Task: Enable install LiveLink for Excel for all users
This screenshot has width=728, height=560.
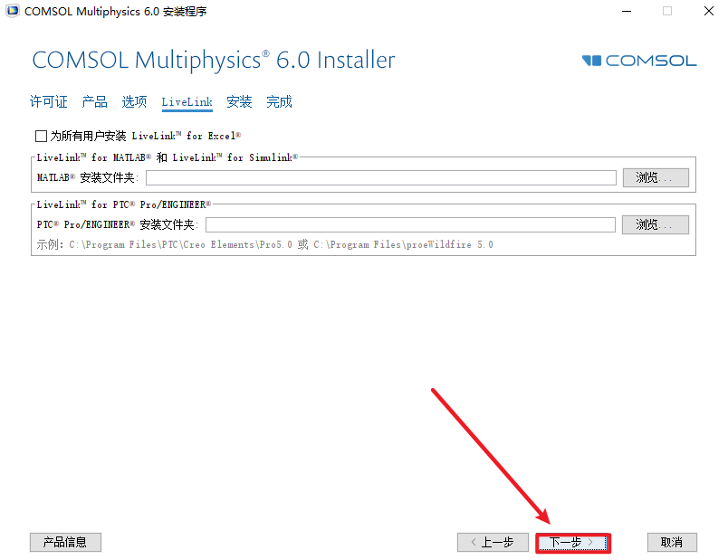Action: (x=42, y=136)
